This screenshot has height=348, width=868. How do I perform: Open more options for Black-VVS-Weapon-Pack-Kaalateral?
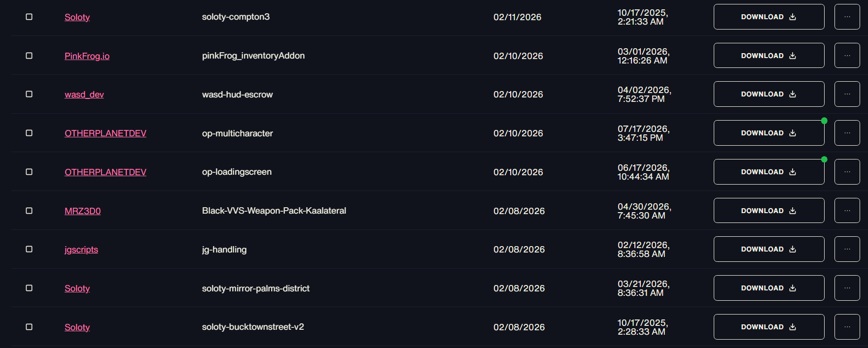pos(847,211)
